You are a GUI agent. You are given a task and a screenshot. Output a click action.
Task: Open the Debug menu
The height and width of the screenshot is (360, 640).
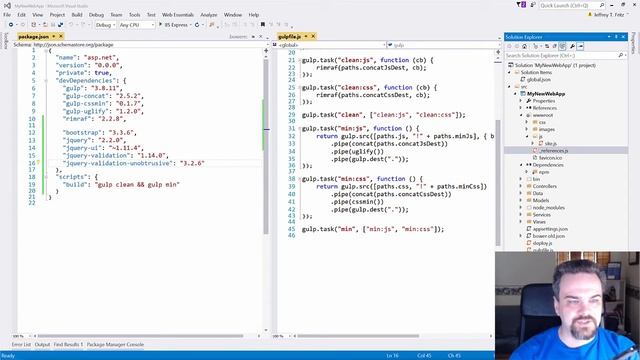pyautogui.click(x=96, y=15)
